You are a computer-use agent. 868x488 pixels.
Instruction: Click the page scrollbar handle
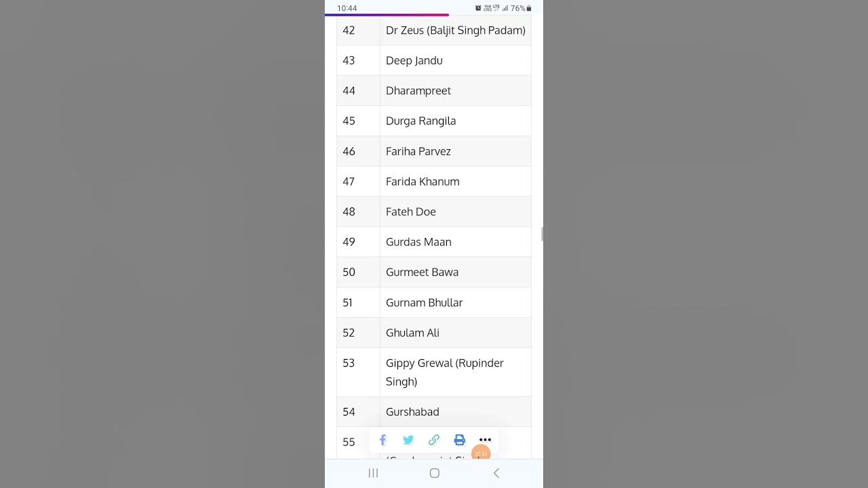(x=542, y=234)
